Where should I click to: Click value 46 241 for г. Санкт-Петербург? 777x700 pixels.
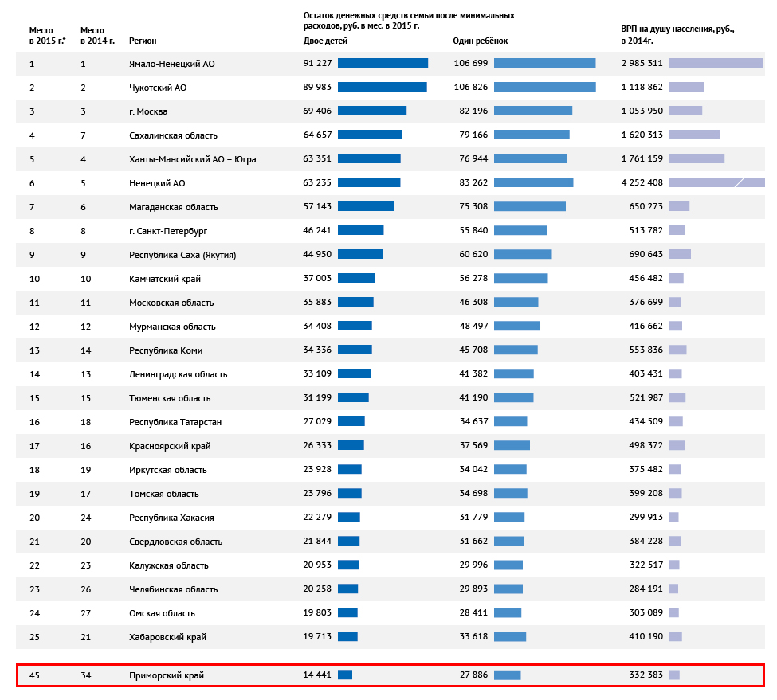(x=317, y=231)
